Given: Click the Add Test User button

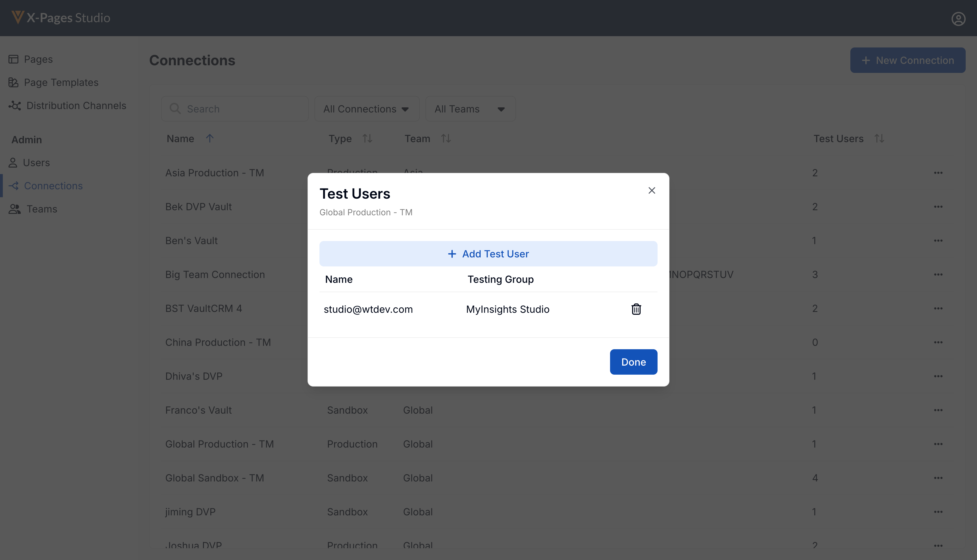Looking at the screenshot, I should 488,254.
